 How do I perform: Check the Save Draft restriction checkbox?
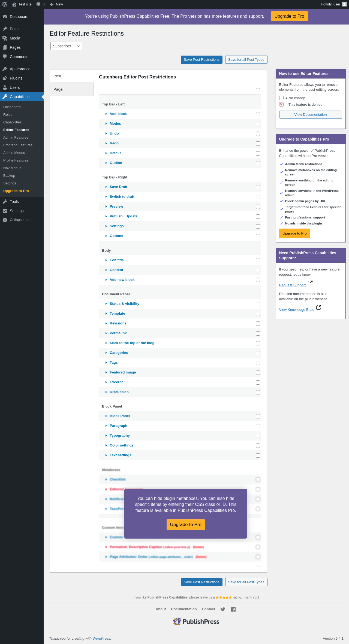[258, 187]
